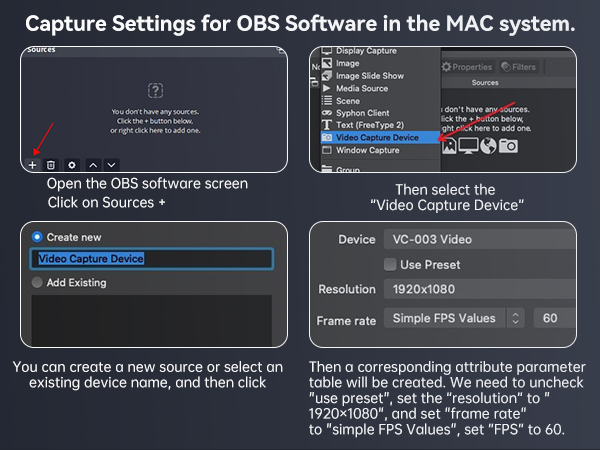The height and width of the screenshot is (450, 600).
Task: Toggle the Use Preset checkbox
Action: click(x=392, y=265)
